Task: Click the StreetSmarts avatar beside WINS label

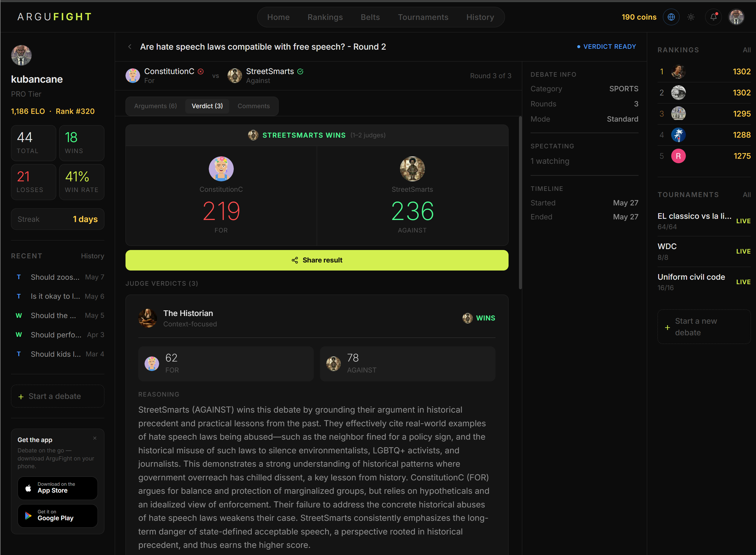Action: (x=467, y=318)
